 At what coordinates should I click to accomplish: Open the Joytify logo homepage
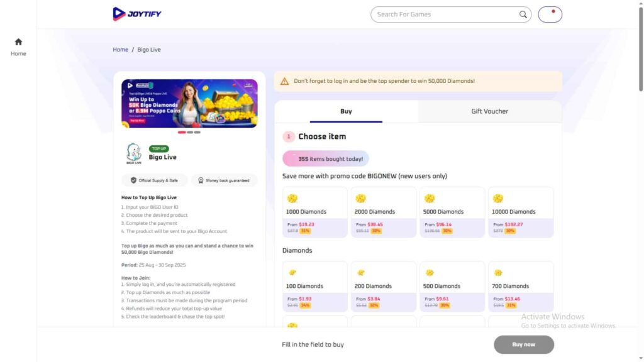tap(137, 14)
